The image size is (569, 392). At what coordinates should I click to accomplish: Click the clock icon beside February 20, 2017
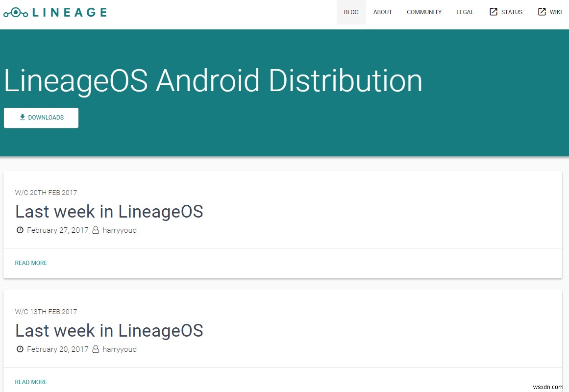(20, 349)
